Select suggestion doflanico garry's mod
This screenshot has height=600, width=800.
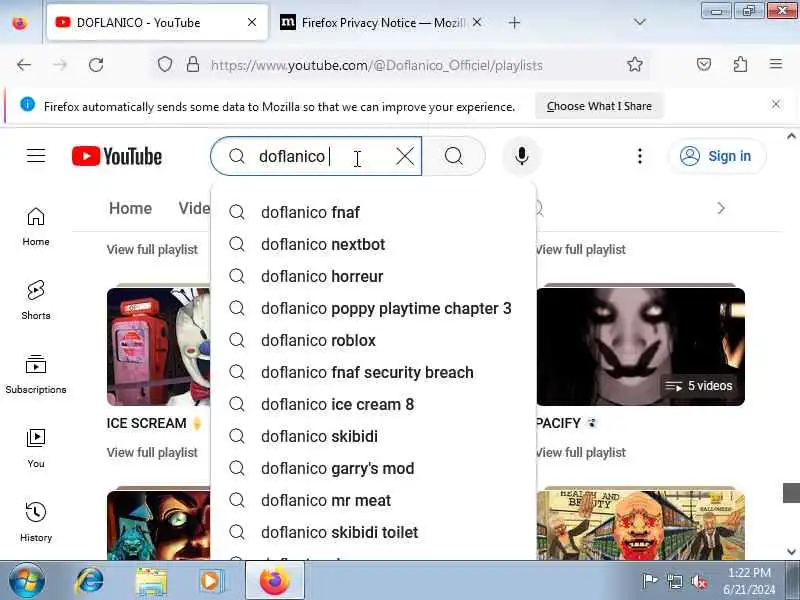(x=373, y=468)
